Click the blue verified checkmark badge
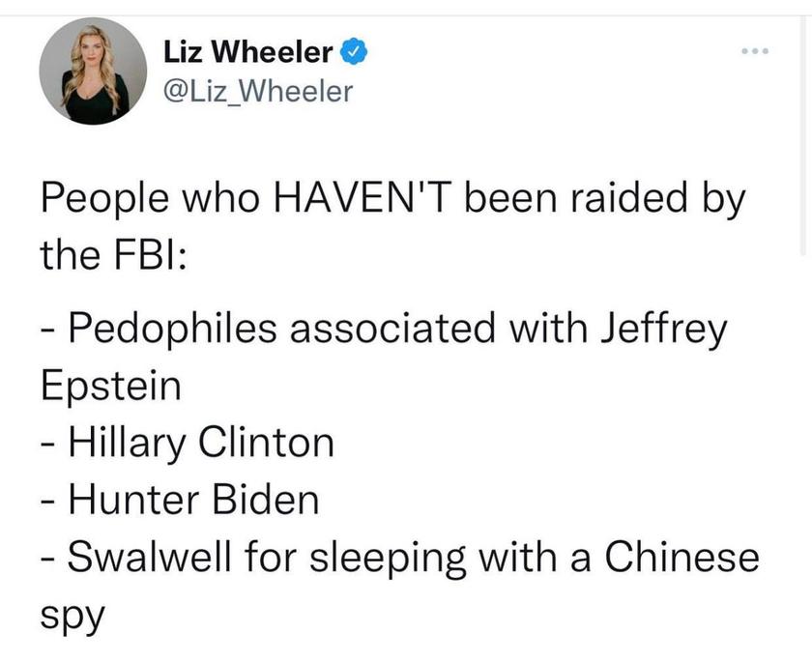This screenshot has height=661, width=812. coord(354,52)
